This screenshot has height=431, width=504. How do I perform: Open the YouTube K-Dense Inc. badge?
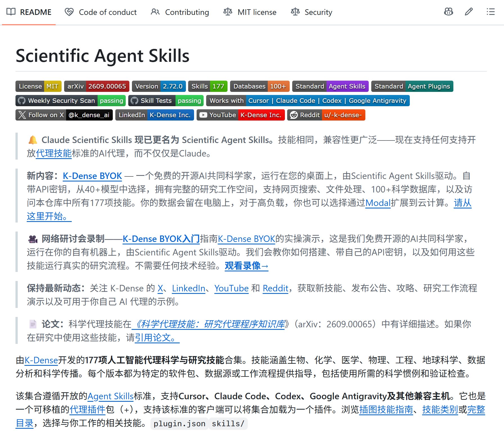click(241, 115)
